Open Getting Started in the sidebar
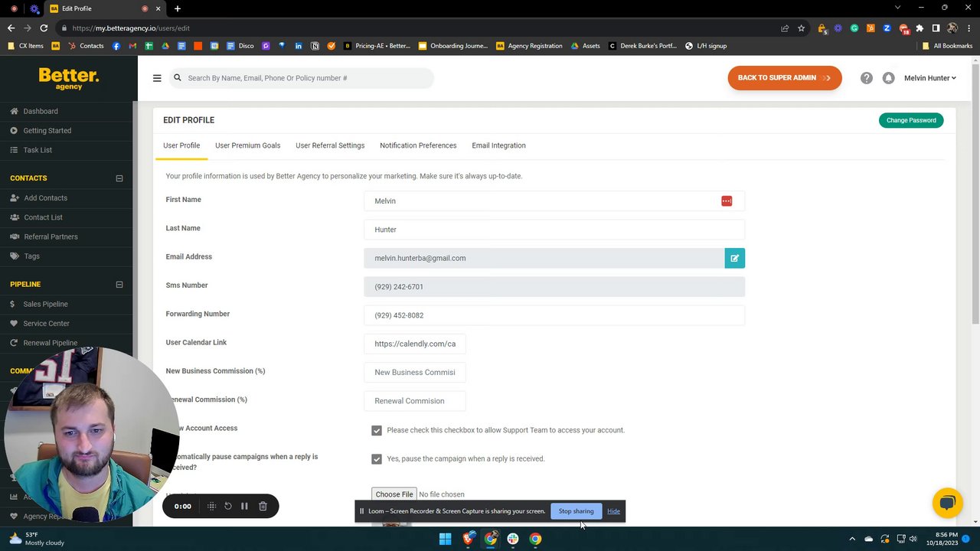The height and width of the screenshot is (551, 980). click(47, 131)
